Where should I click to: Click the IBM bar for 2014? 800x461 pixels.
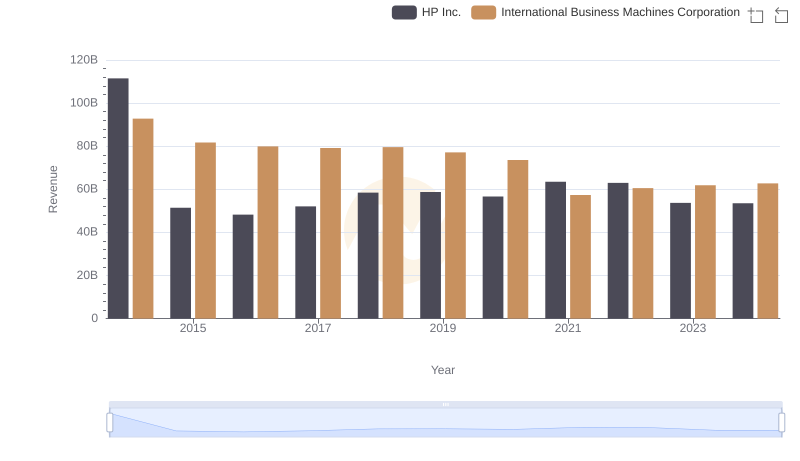click(x=143, y=219)
